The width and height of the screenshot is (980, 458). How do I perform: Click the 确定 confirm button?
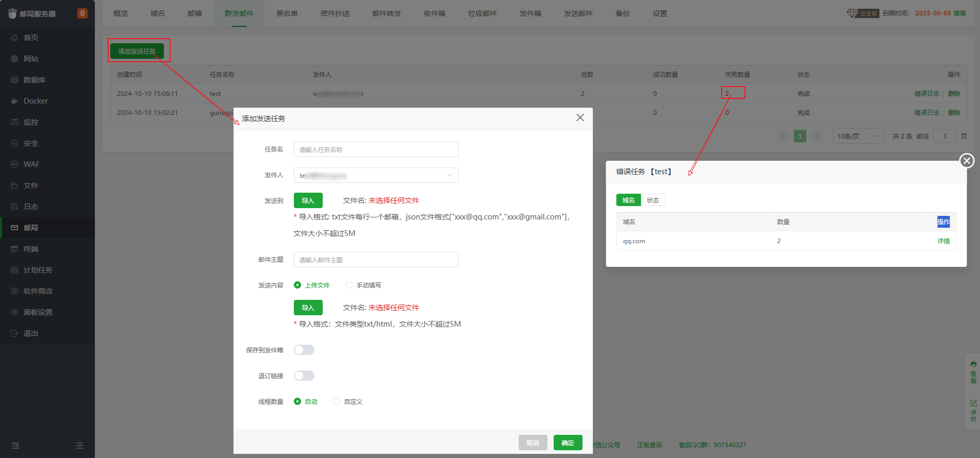(568, 443)
